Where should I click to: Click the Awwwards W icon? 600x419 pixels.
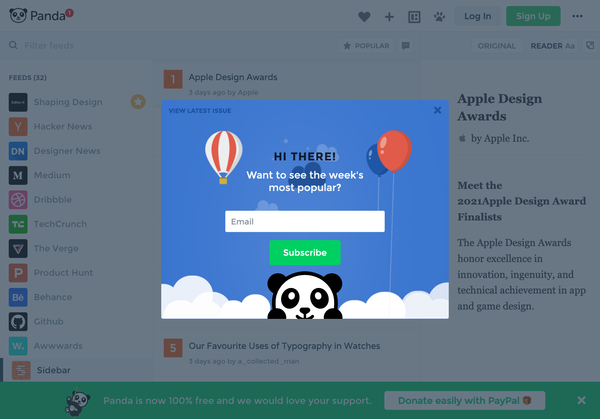click(18, 346)
